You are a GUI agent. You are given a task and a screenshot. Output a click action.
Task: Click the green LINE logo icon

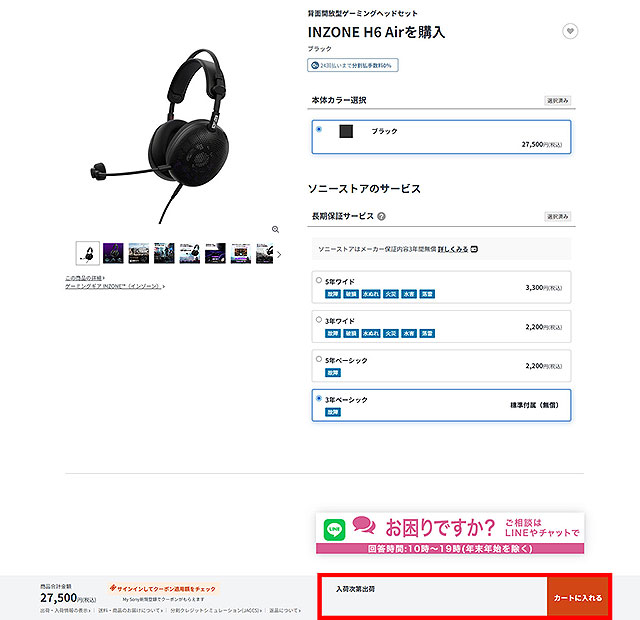point(334,529)
